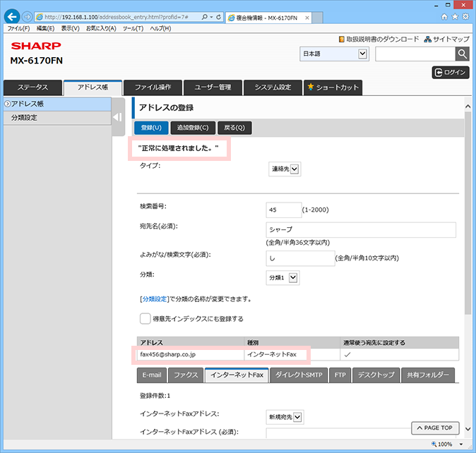
Task: Open the 日本語 language dropdown
Action: point(334,54)
